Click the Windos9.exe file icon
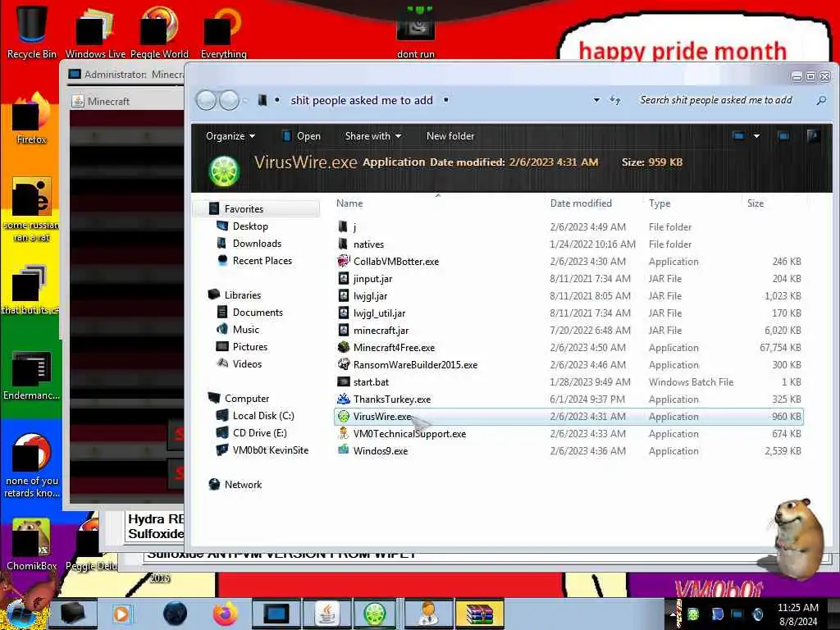The width and height of the screenshot is (840, 630). 344,450
